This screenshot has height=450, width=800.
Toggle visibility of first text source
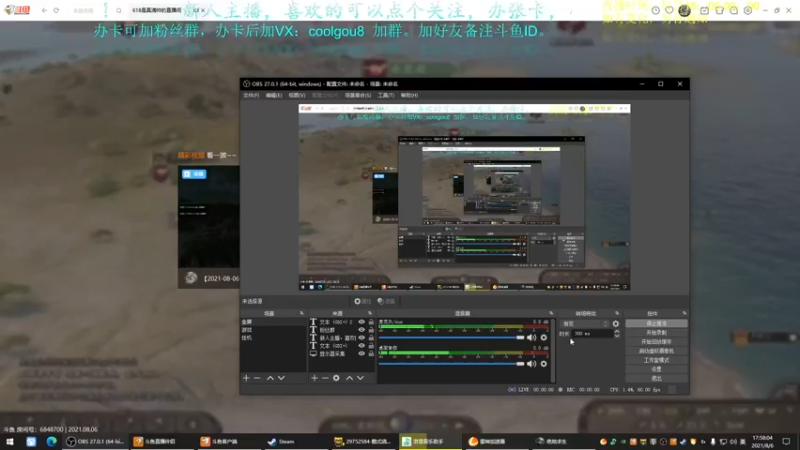[x=362, y=322]
